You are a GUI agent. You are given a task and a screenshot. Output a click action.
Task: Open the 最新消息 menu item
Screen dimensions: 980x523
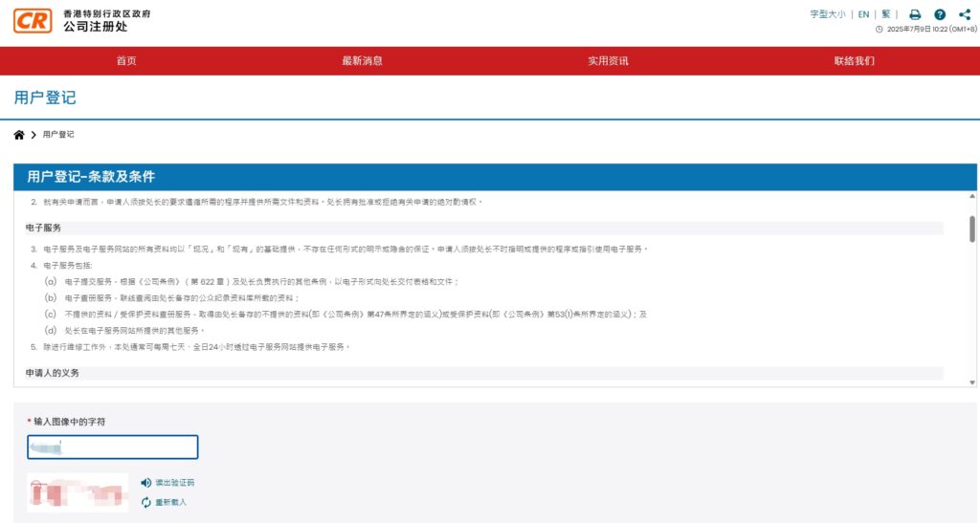point(362,60)
